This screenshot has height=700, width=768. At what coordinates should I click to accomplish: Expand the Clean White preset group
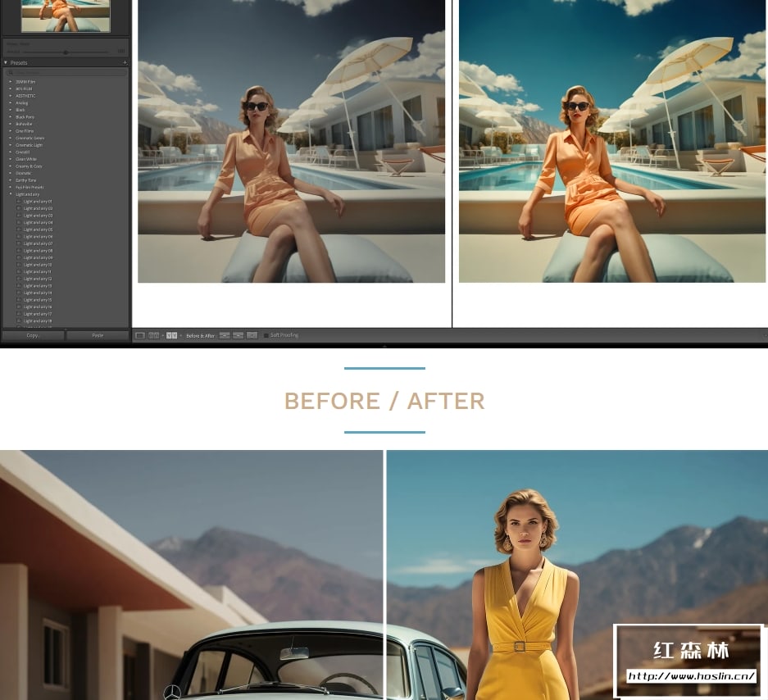click(x=11, y=159)
